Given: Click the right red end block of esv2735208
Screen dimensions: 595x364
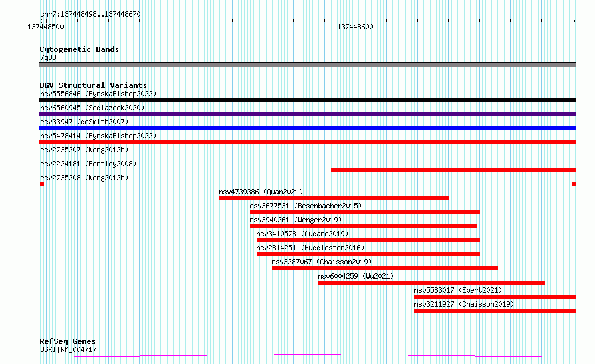Looking at the screenshot, I should click(x=574, y=184).
